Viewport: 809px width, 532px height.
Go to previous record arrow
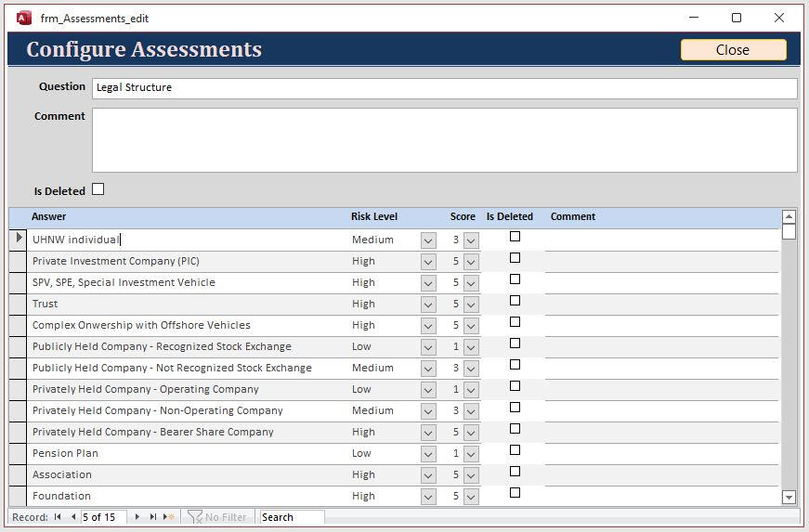pos(72,517)
